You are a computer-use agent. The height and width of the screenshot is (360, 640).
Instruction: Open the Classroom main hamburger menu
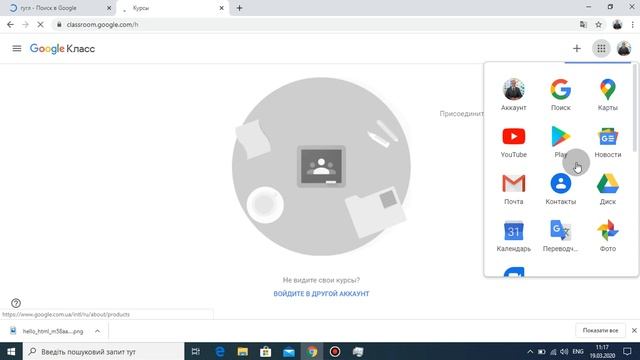pyautogui.click(x=17, y=49)
